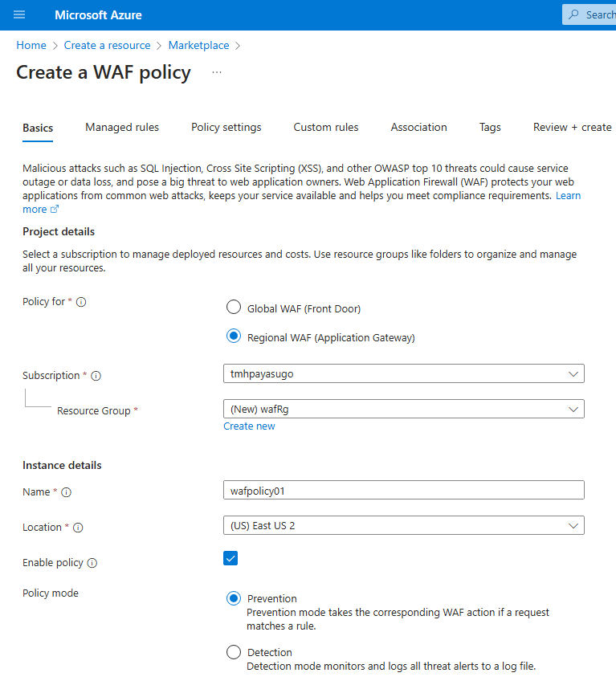The height and width of the screenshot is (685, 616).
Task: Choose Prevention policy mode
Action: [234, 598]
